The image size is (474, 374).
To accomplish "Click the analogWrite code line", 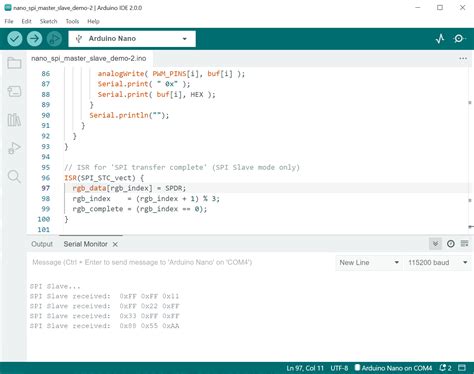I will (x=171, y=73).
